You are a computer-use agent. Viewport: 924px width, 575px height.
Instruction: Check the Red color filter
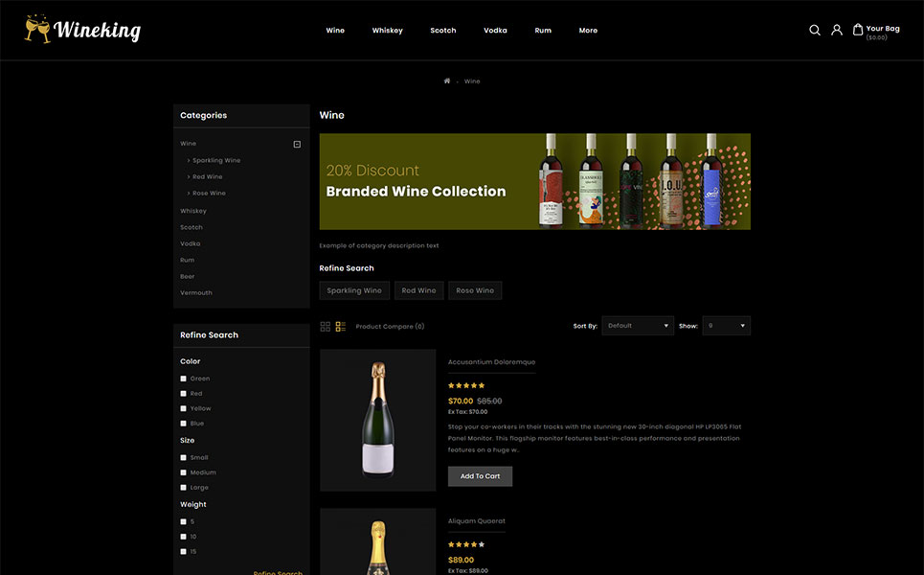tap(183, 393)
